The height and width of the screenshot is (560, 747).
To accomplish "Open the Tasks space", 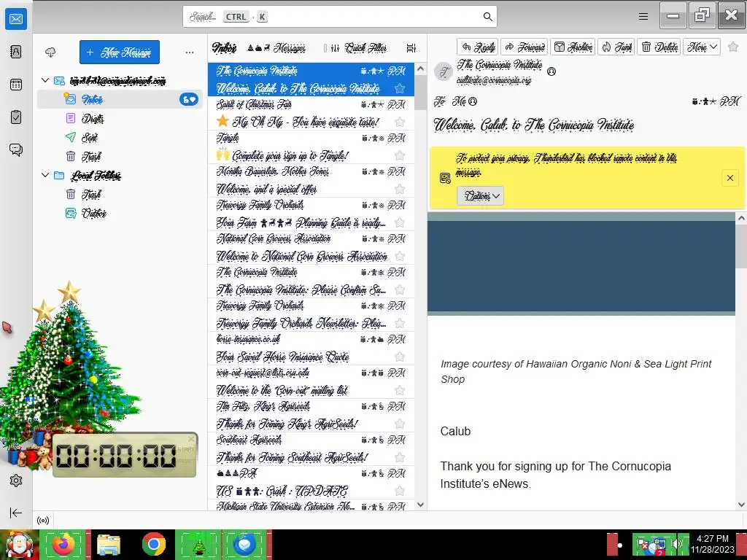I will click(x=16, y=117).
